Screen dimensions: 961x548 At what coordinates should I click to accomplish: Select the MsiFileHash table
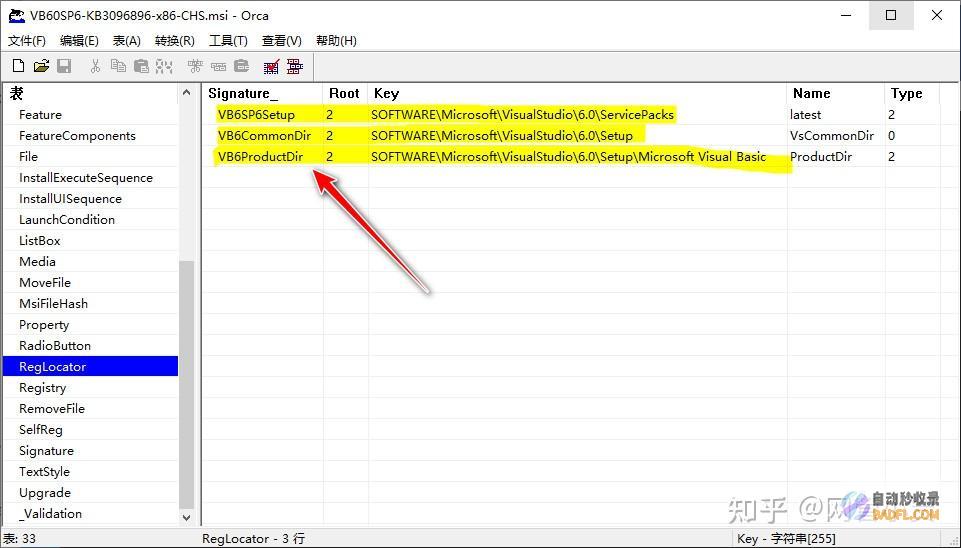pyautogui.click(x=53, y=303)
